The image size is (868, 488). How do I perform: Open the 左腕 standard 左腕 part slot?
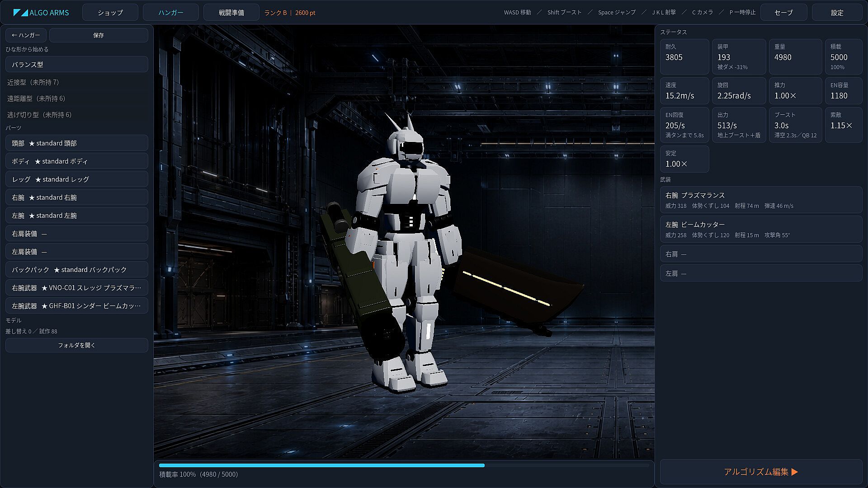tap(77, 215)
